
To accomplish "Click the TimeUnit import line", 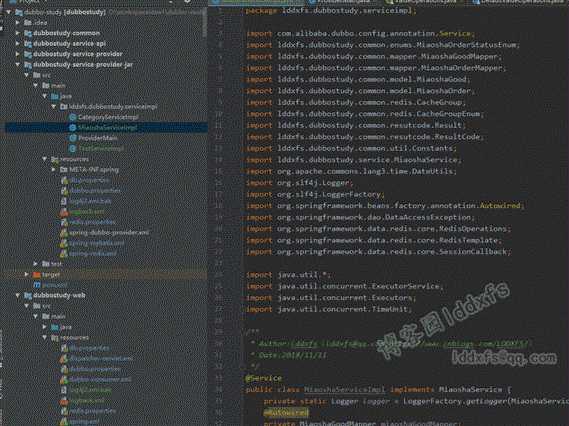I will (x=329, y=310).
